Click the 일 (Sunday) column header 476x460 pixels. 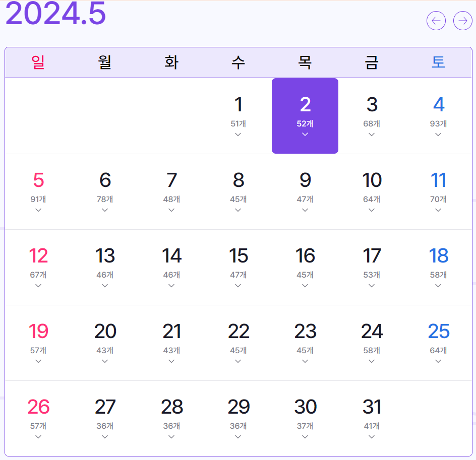(x=38, y=61)
